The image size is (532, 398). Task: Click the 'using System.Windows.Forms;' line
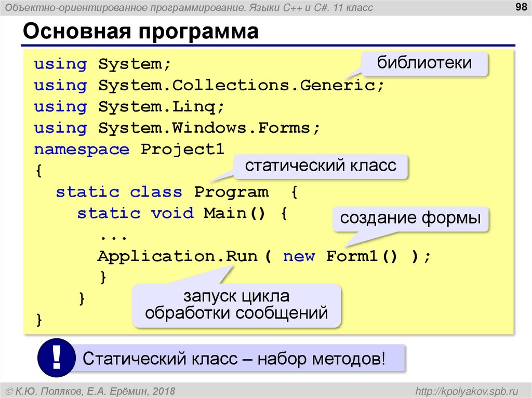177,129
